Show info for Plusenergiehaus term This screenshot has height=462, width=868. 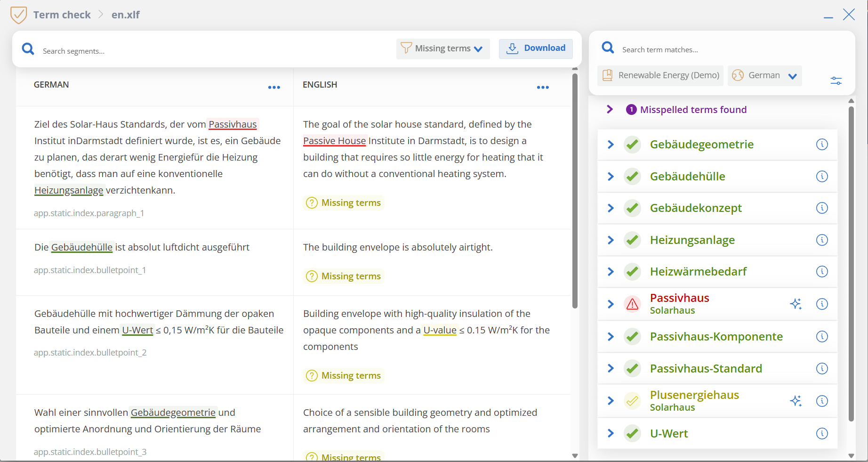click(822, 401)
